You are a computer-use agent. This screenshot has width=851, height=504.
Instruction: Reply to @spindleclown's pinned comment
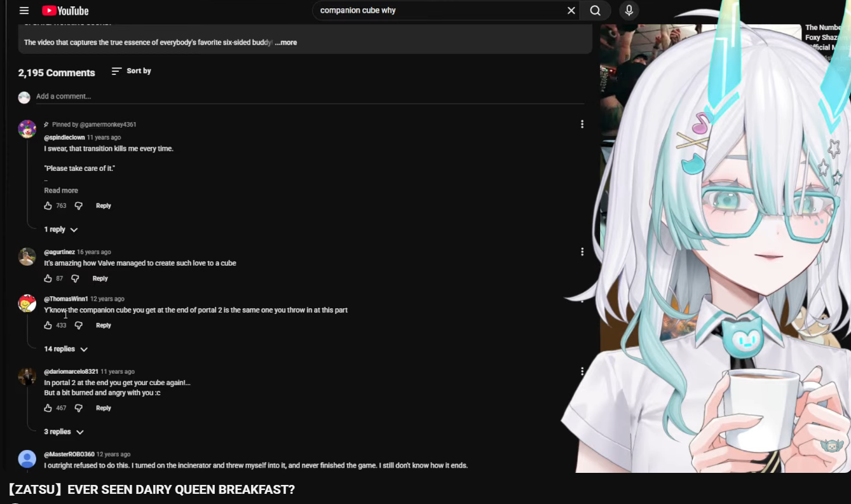click(104, 206)
